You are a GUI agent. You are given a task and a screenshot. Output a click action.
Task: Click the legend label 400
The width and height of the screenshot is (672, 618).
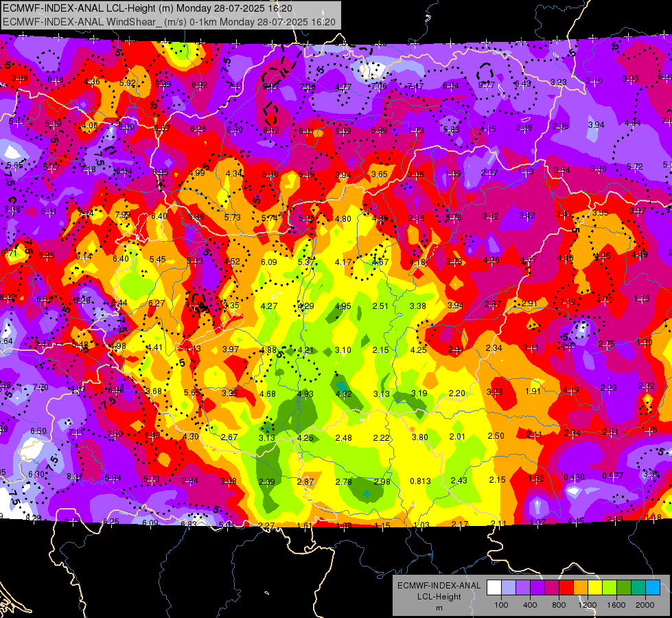coord(530,605)
